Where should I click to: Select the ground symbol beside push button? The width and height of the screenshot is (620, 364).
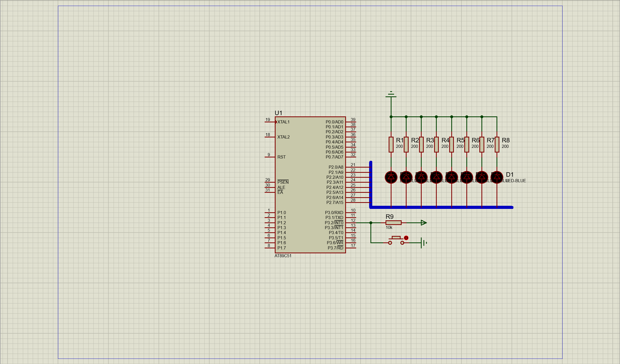click(424, 243)
